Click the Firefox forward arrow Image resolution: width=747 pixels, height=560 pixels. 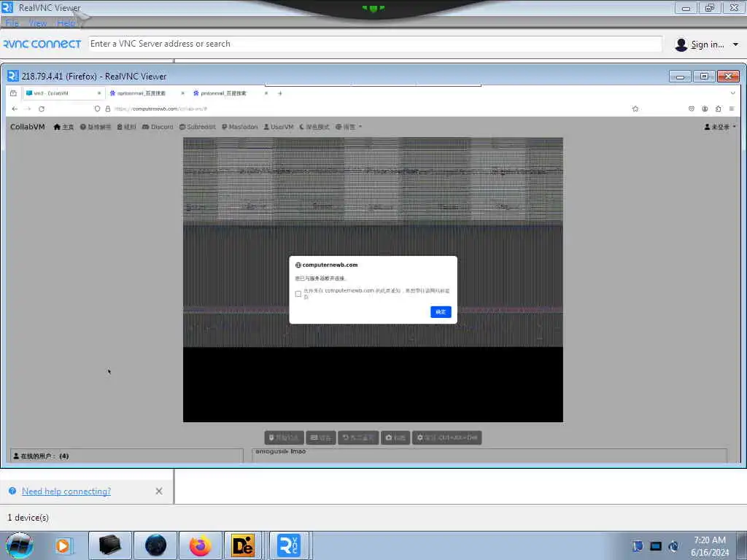point(28,109)
